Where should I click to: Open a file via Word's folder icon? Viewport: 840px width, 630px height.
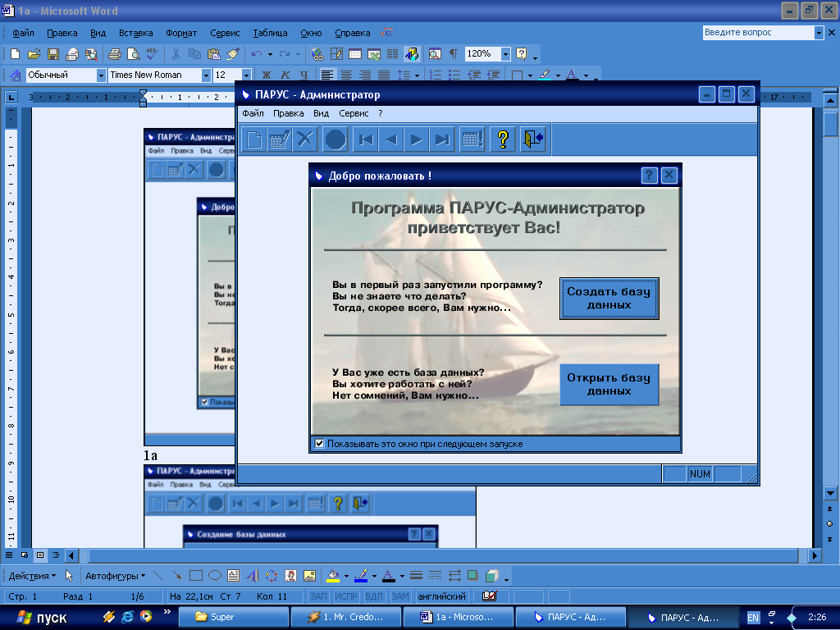tap(34, 53)
